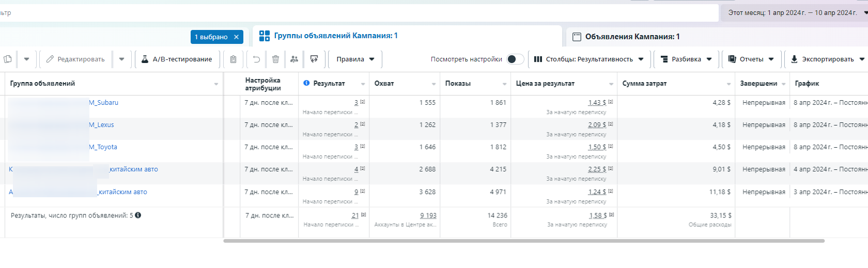Open the Столбцы: Результативность dropdown
This screenshot has width=868, height=268.
[588, 59]
